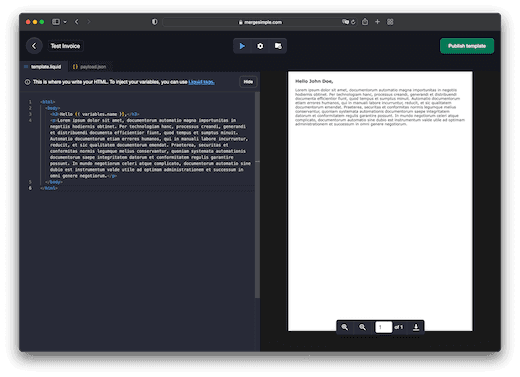
Task: Click the info icon beside the hint text
Action: pos(27,82)
